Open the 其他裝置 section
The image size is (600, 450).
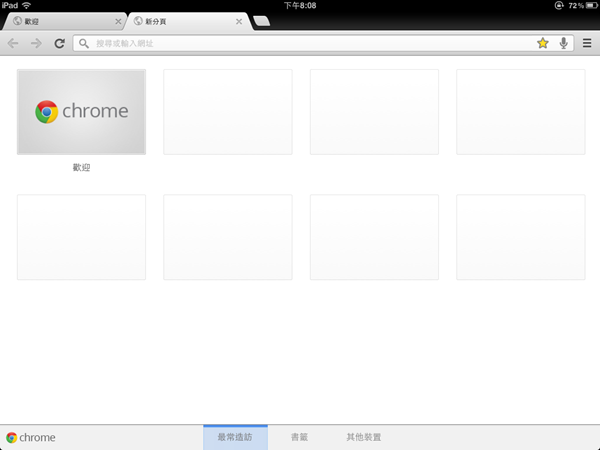(x=364, y=437)
